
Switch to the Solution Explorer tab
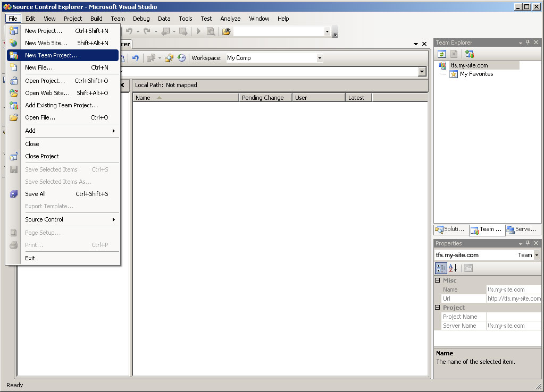coord(451,229)
